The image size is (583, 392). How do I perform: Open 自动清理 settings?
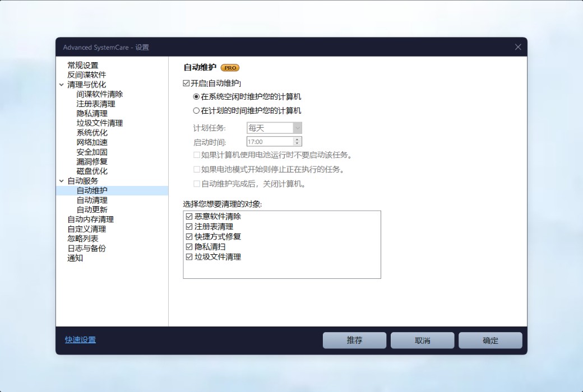92,200
